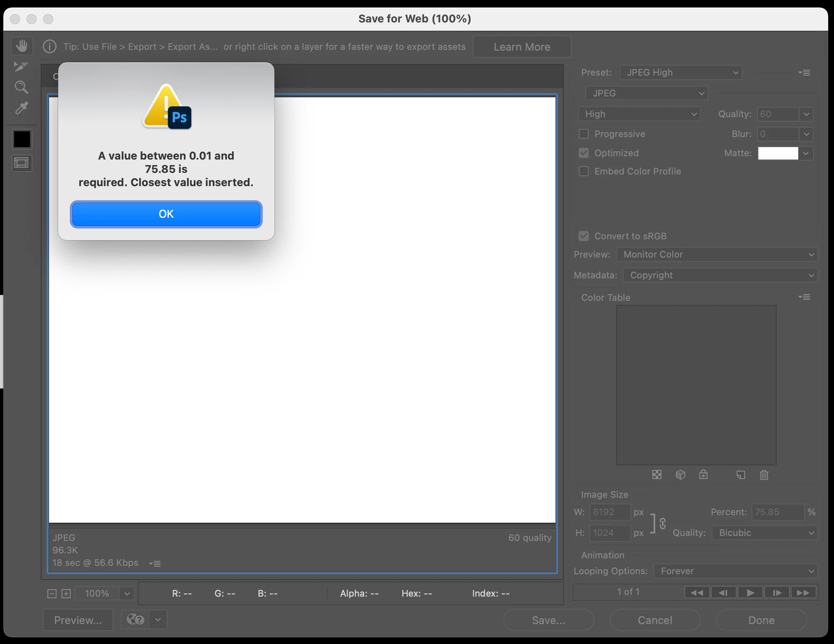This screenshot has height=644, width=834.
Task: Check Embed Color Profile option
Action: [584, 171]
